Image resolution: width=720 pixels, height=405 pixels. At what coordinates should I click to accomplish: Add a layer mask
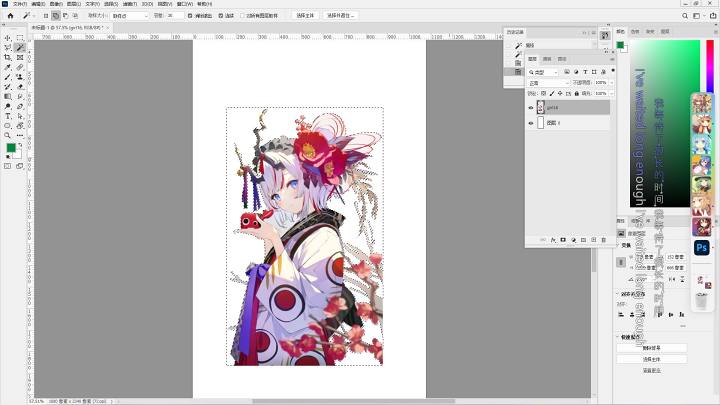(563, 240)
